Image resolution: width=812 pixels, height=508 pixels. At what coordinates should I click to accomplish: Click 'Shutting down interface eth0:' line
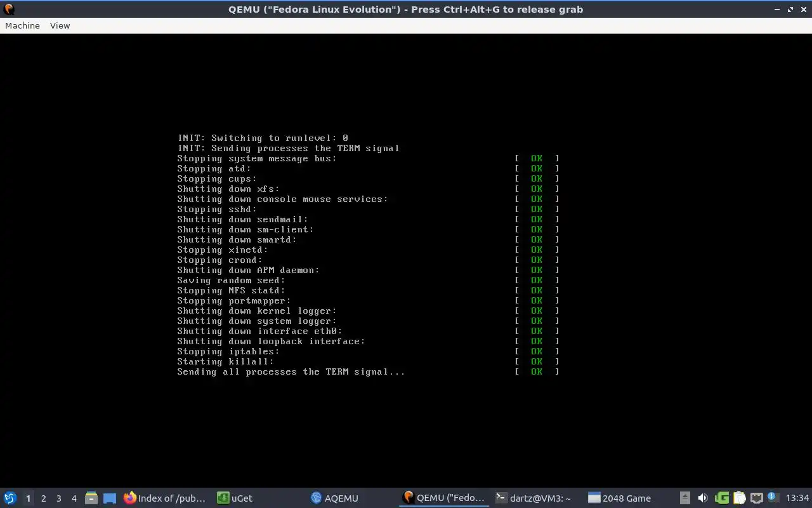click(259, 331)
